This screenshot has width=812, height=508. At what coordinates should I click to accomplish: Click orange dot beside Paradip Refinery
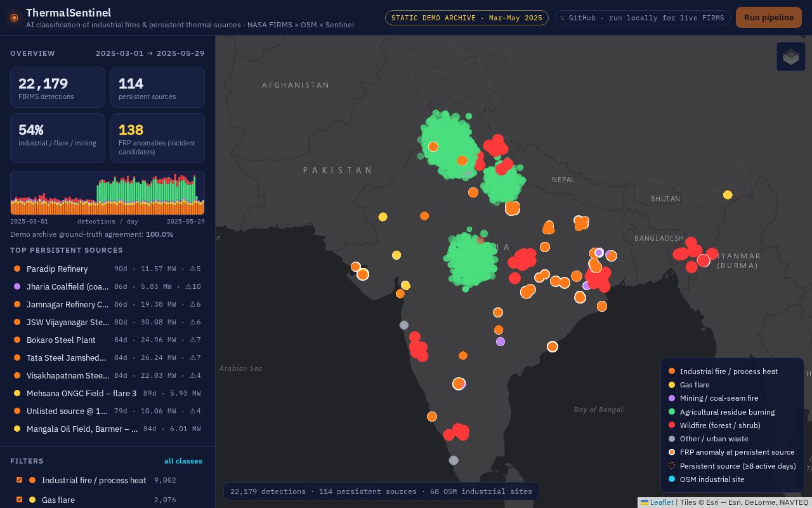17,269
